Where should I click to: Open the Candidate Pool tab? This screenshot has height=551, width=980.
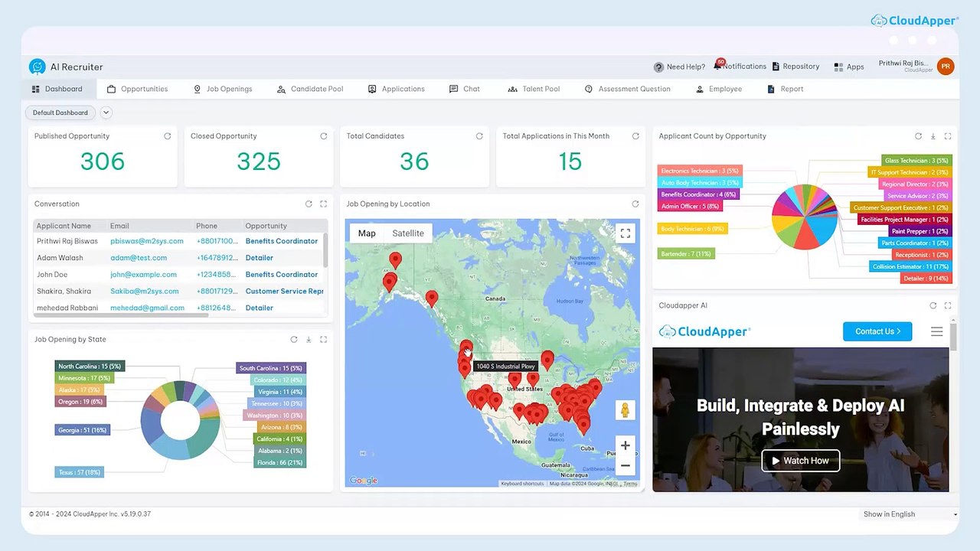[x=309, y=89]
